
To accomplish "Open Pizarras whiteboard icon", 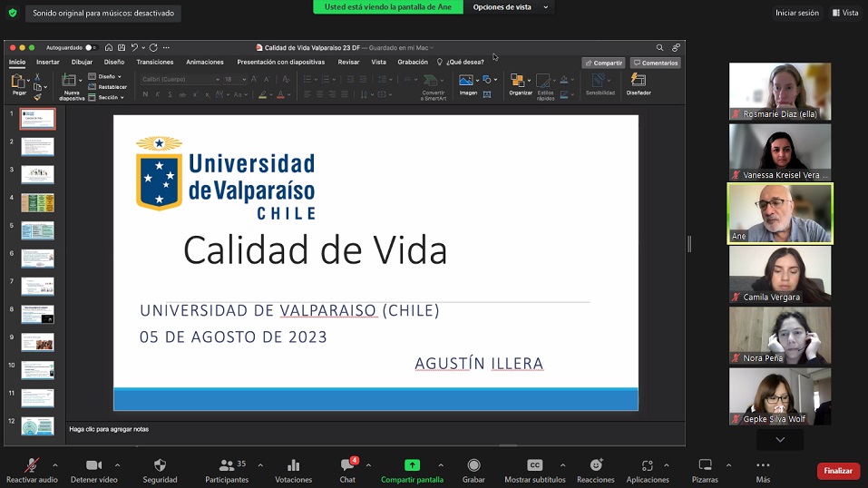I will [x=705, y=464].
